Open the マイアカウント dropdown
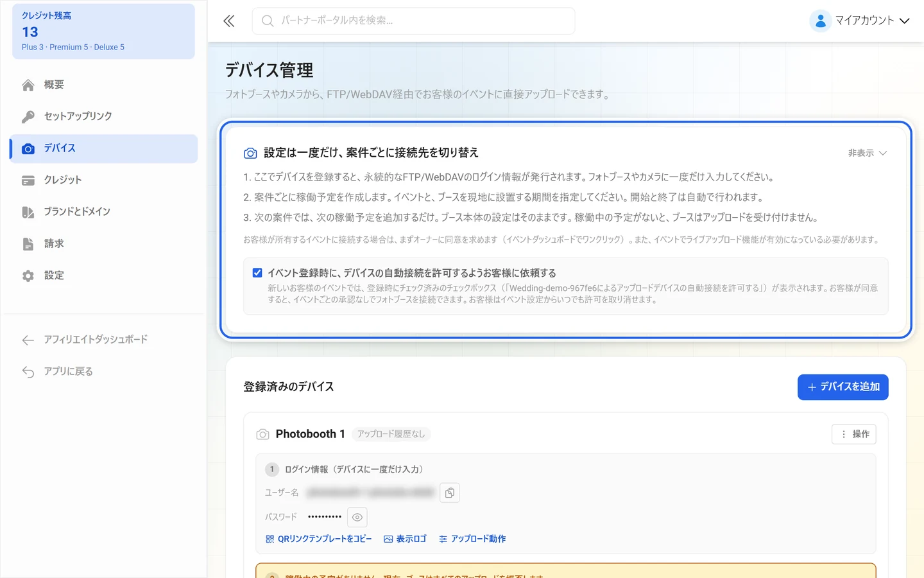The width and height of the screenshot is (924, 578). [860, 21]
